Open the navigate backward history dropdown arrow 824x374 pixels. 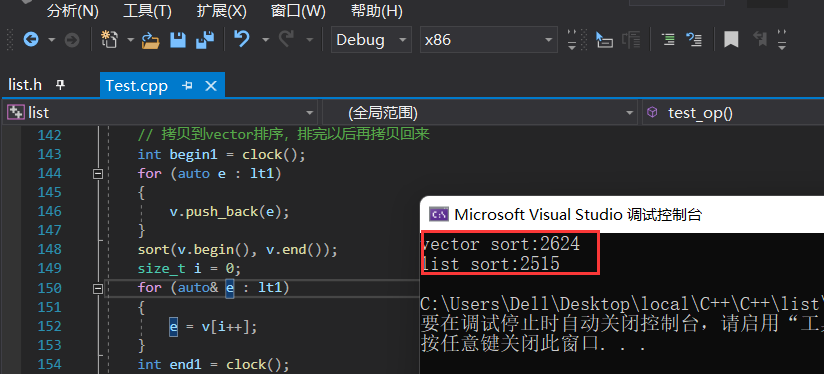point(51,39)
